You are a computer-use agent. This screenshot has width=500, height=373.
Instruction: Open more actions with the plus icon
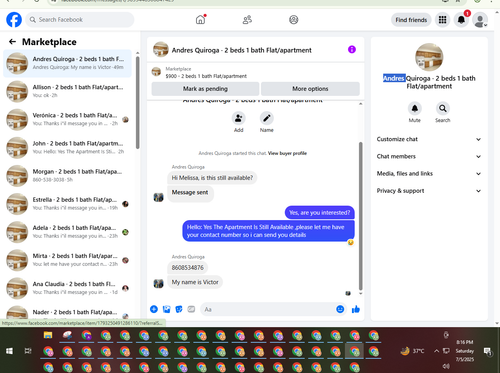[154, 309]
